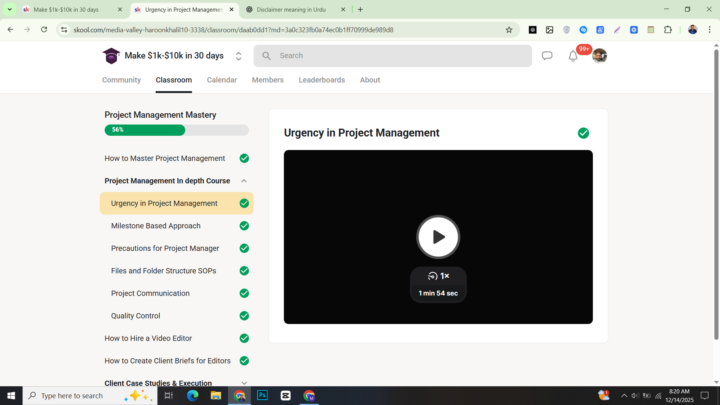
Task: Click the browser address bar URL
Action: [x=233, y=30]
